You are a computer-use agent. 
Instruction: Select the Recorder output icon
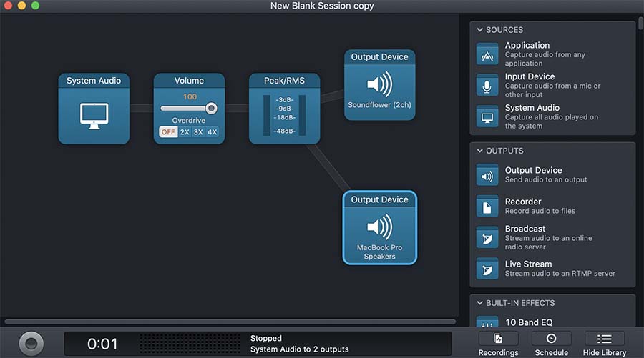tap(487, 207)
